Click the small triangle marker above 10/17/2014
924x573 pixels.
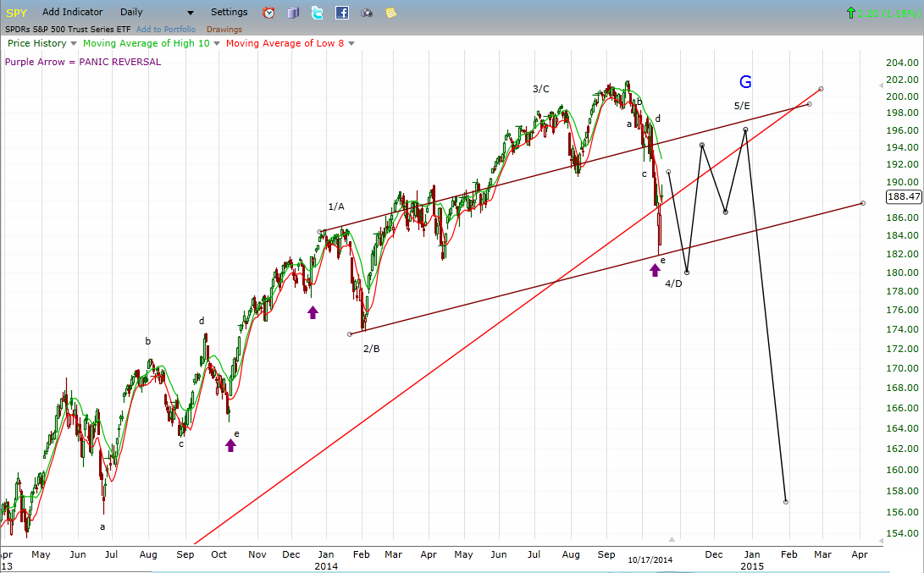[x=672, y=539]
